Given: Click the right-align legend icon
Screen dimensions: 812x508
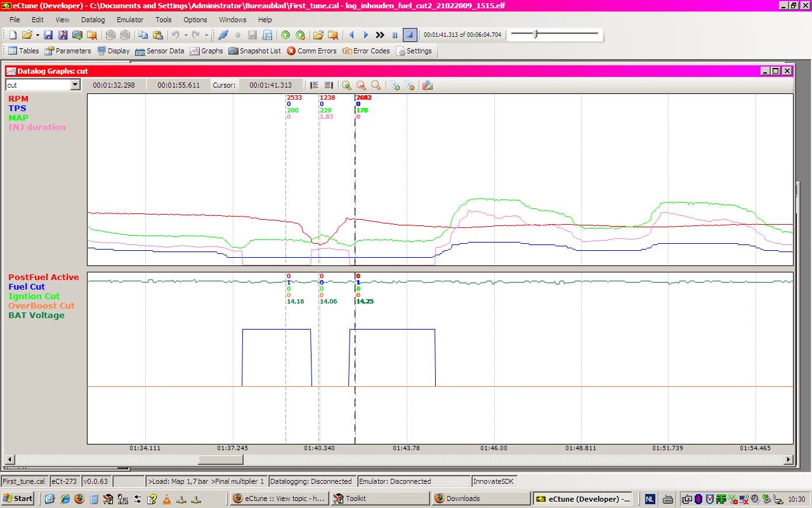Looking at the screenshot, I should (x=329, y=85).
